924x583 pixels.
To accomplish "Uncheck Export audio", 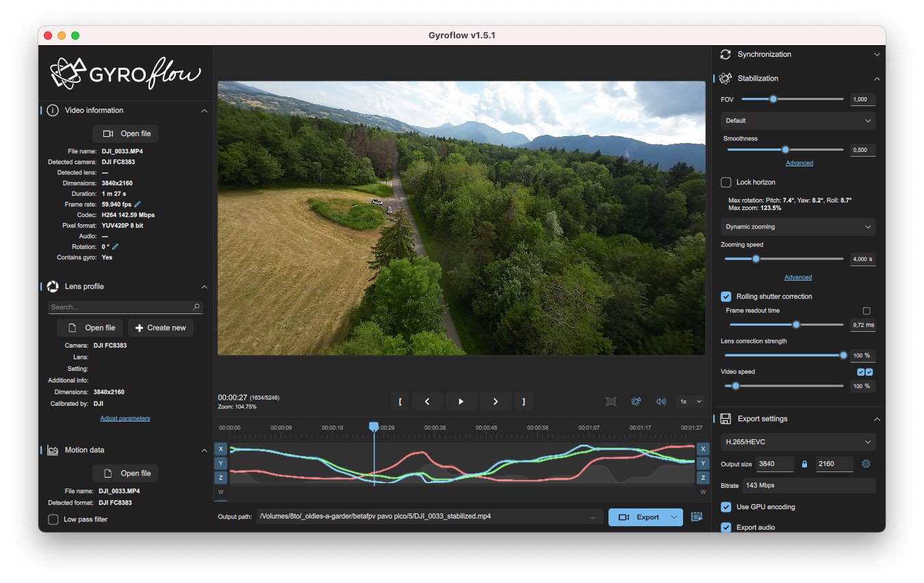I will coord(726,528).
